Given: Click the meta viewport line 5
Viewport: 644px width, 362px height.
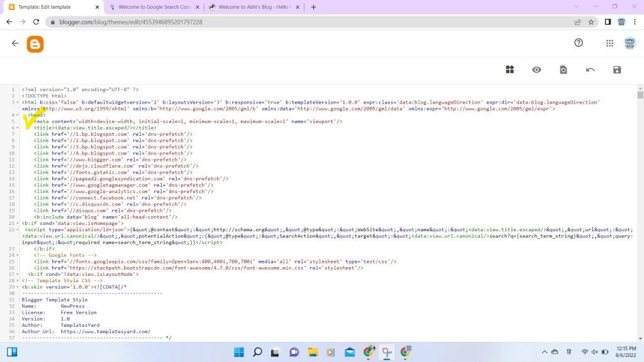Looking at the screenshot, I should coord(188,121).
